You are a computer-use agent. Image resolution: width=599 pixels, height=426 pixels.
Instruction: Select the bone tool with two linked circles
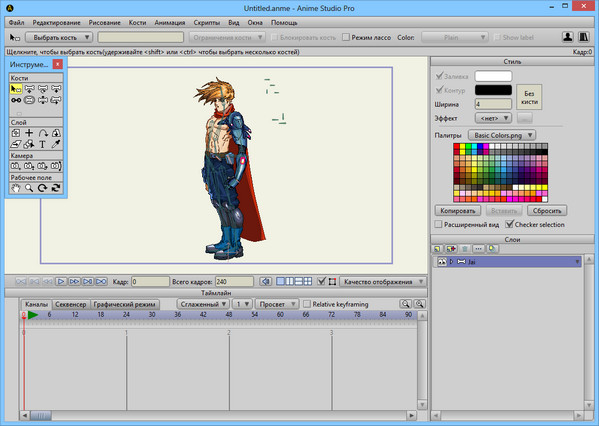pyautogui.click(x=16, y=100)
